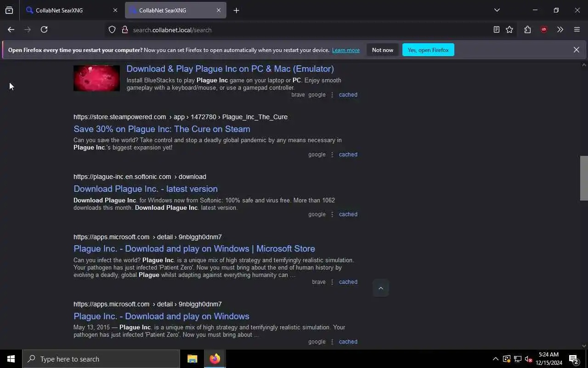Reload the current page
The height and width of the screenshot is (368, 588).
[44, 29]
